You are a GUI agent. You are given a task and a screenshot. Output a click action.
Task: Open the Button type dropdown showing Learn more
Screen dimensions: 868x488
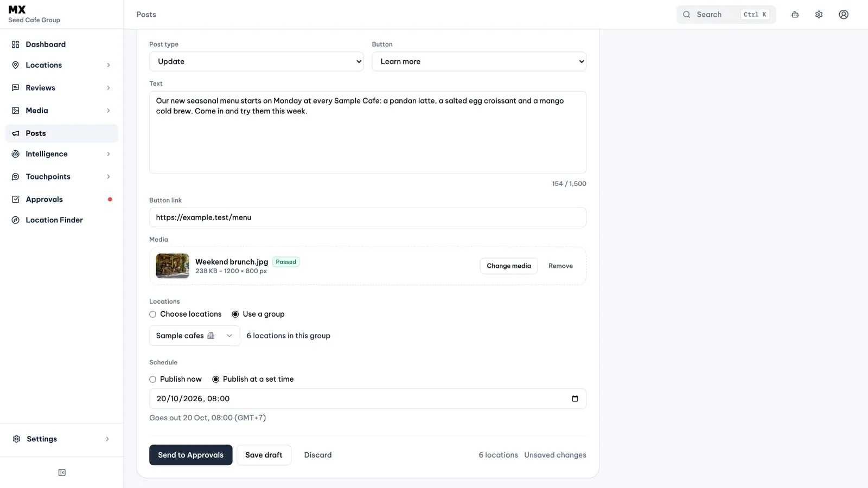pos(479,61)
